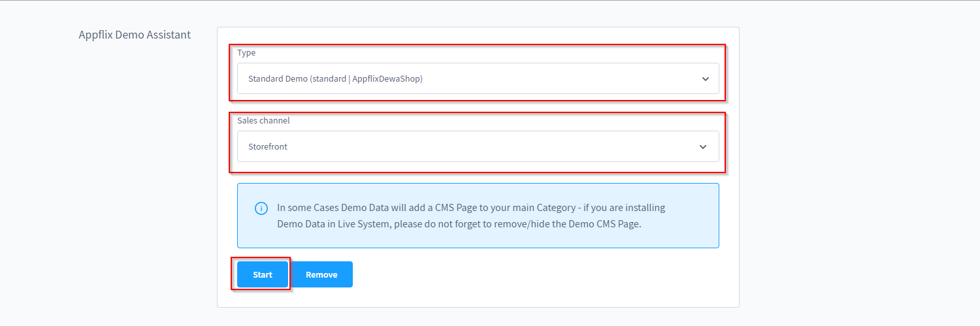Screen dimensions: 980x326
Task: Select the "Appflix Demo Assistant" section heading
Action: click(135, 35)
